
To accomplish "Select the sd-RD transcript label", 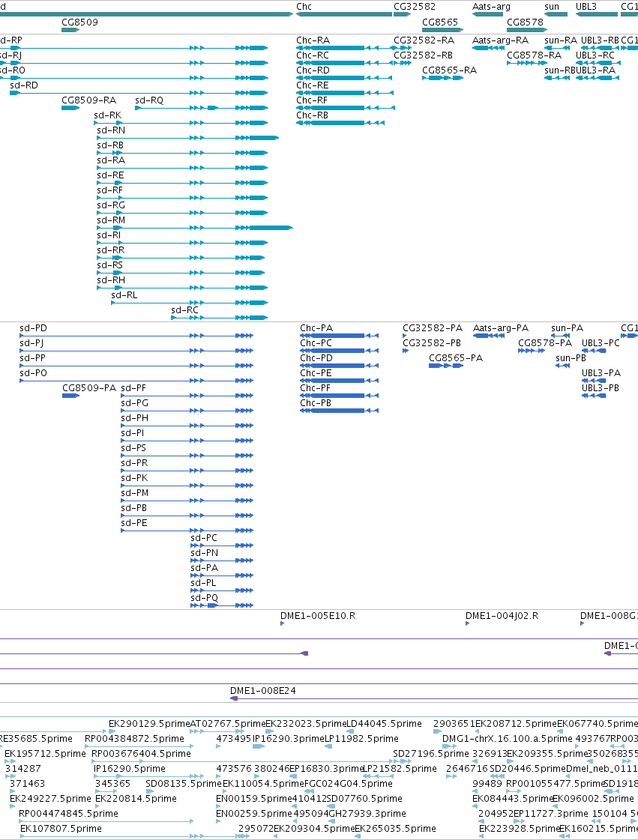I will [24, 85].
